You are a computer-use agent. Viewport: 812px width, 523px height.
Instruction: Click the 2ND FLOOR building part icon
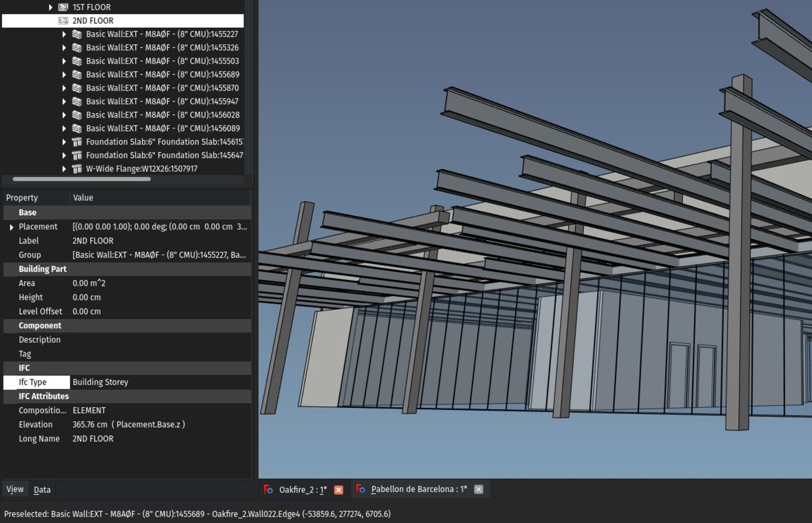[63, 21]
